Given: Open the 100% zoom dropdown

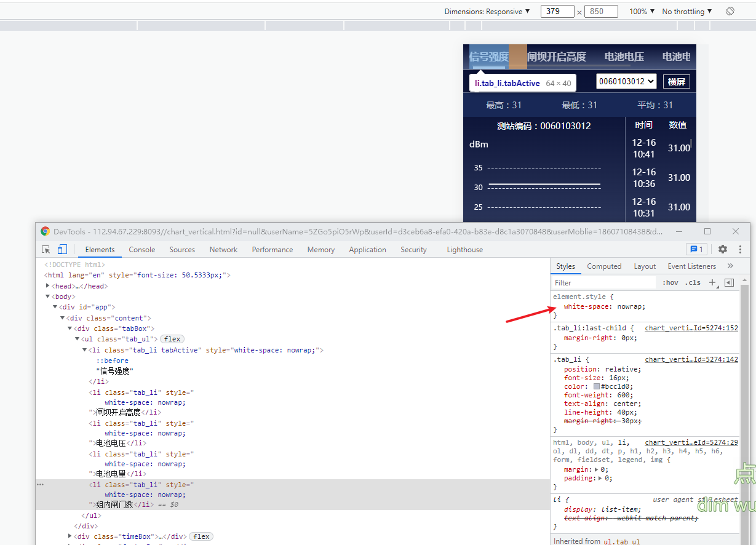Looking at the screenshot, I should tap(642, 11).
